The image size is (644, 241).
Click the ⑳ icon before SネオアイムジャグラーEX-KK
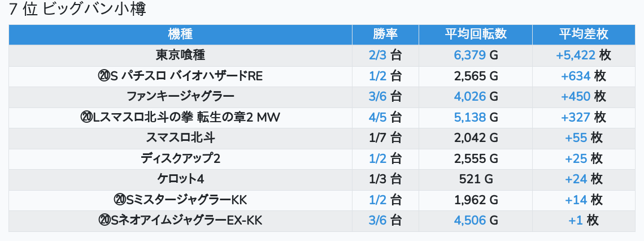tap(104, 220)
